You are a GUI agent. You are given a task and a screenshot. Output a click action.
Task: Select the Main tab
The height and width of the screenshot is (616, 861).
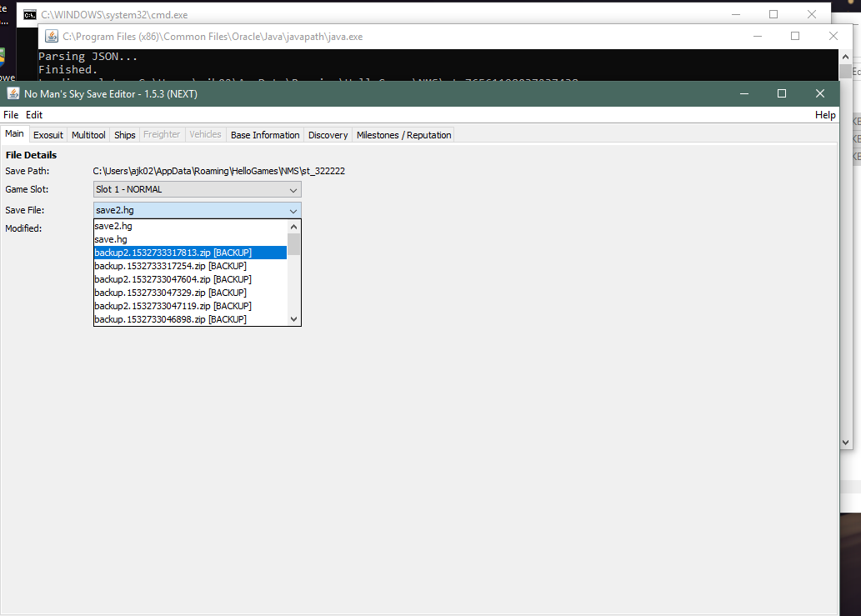(x=14, y=133)
